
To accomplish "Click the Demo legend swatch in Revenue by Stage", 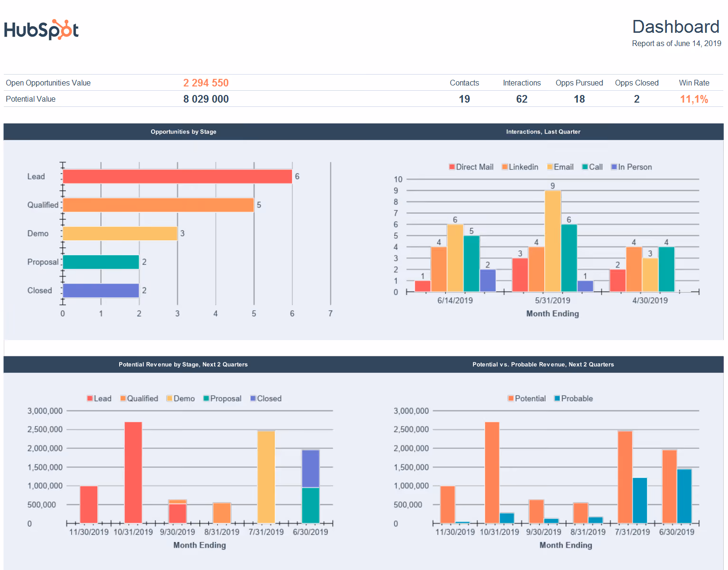I will tap(170, 398).
